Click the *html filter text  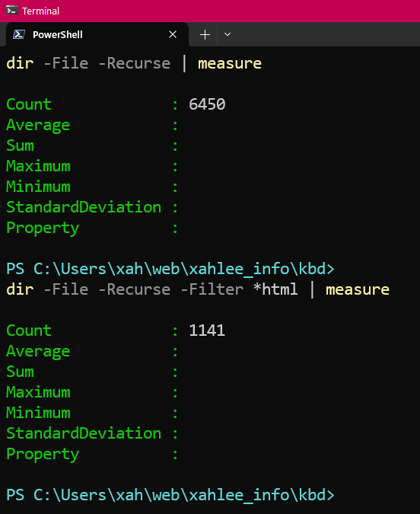(275, 289)
